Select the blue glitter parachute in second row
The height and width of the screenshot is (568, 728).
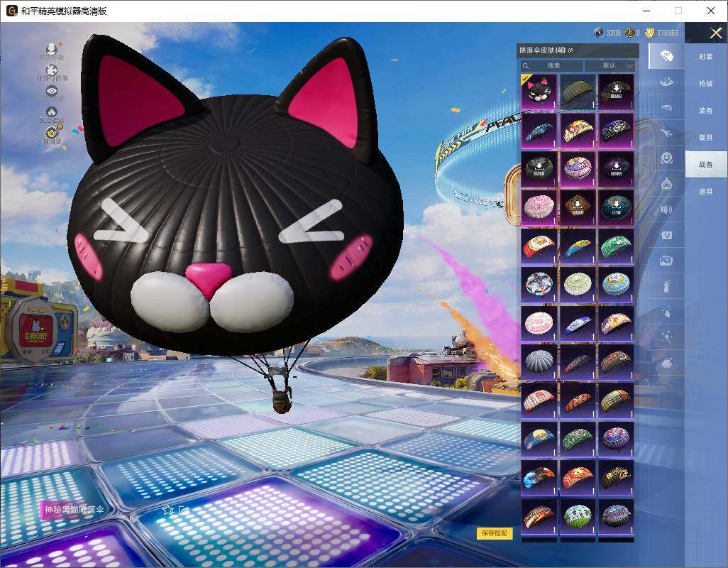(539, 130)
